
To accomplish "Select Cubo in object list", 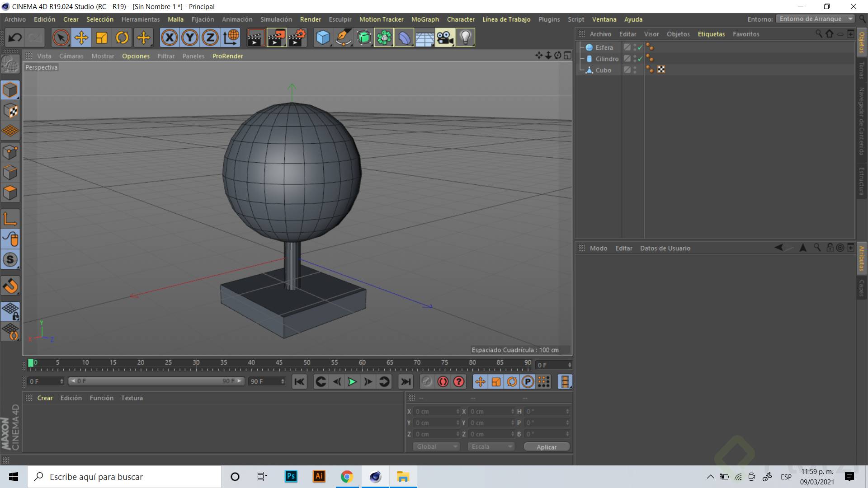I will (x=603, y=70).
